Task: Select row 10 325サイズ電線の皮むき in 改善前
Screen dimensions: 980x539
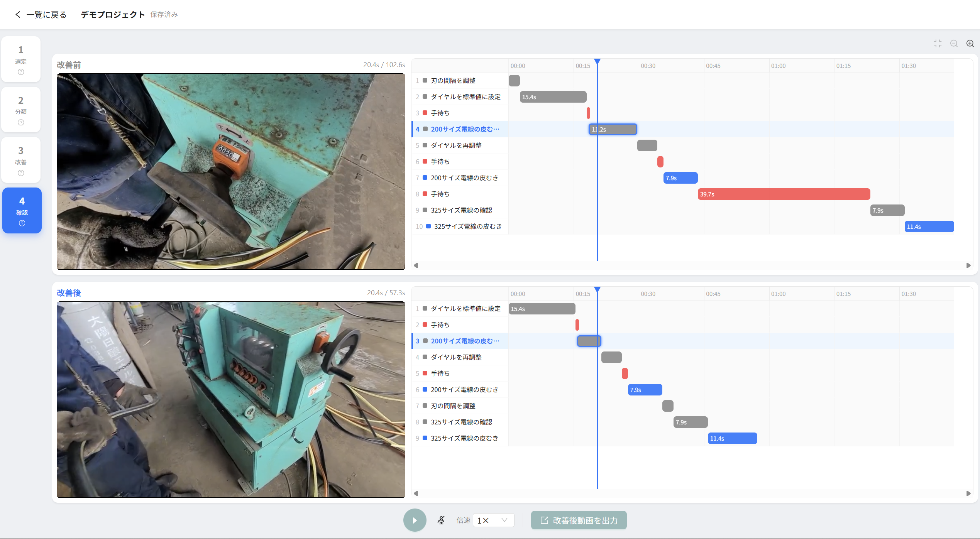Action: tap(460, 226)
